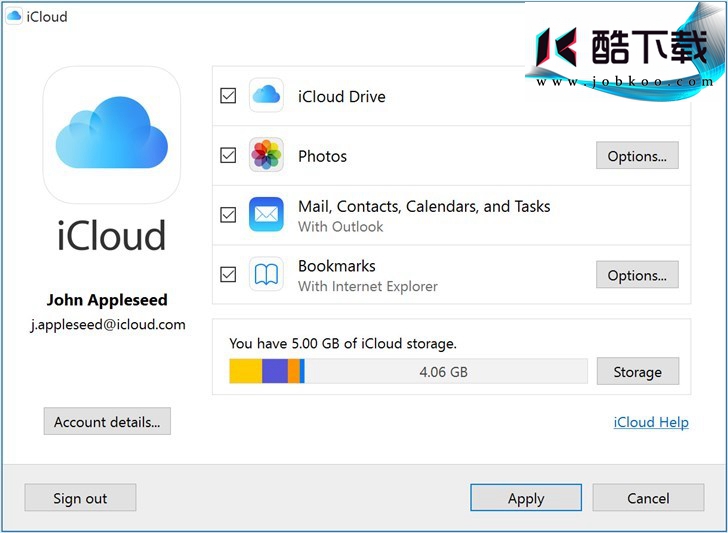Click the iCloud Drive cloud icon
Screen dimensions: 728x533
pos(266,95)
